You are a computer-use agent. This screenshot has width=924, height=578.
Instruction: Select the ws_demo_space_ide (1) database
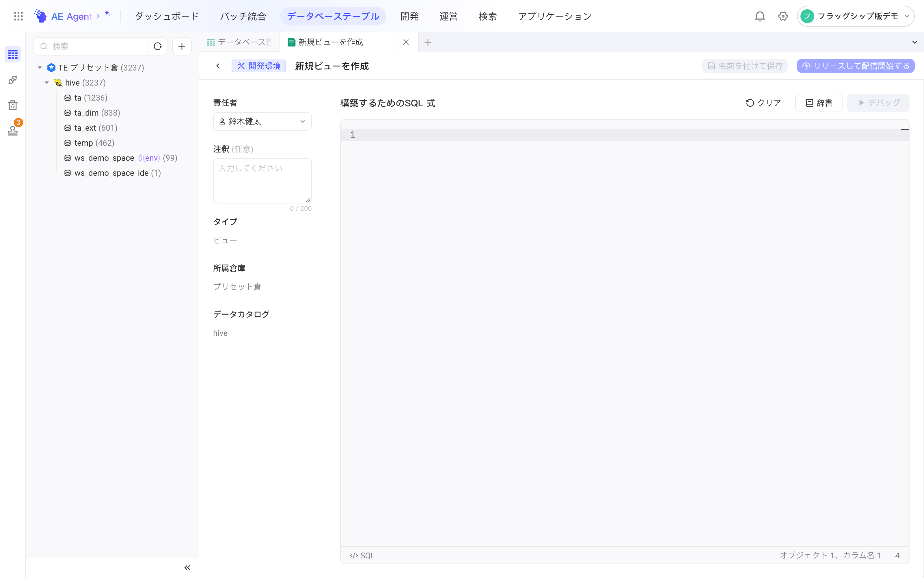tap(112, 173)
